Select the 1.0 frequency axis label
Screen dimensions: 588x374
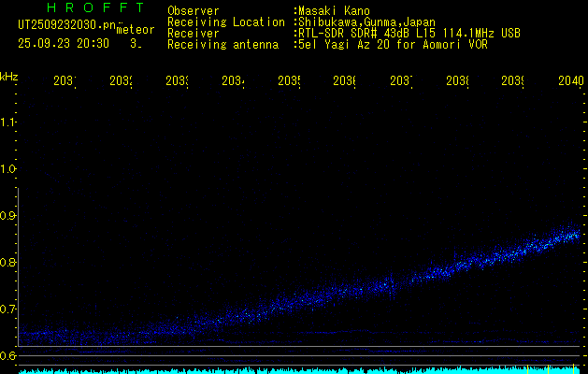(8, 169)
